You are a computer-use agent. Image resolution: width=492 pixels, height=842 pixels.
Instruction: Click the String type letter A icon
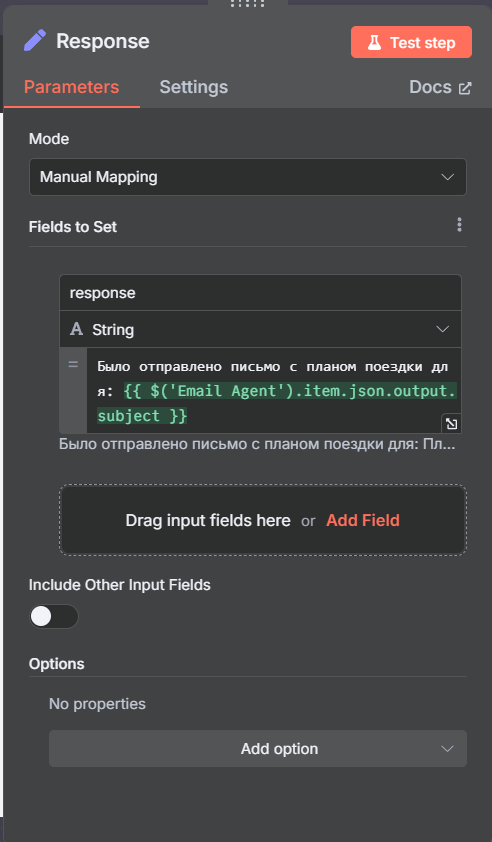tap(77, 329)
